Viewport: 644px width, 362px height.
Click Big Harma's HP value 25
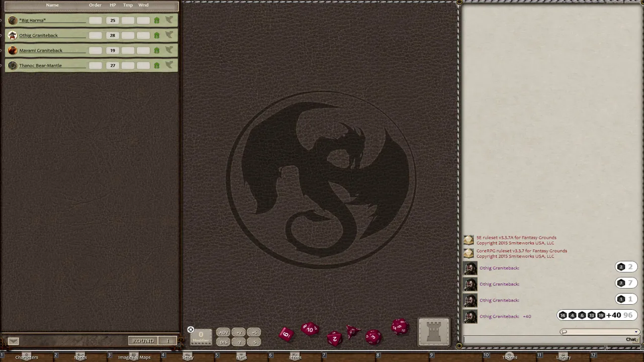pos(112,20)
